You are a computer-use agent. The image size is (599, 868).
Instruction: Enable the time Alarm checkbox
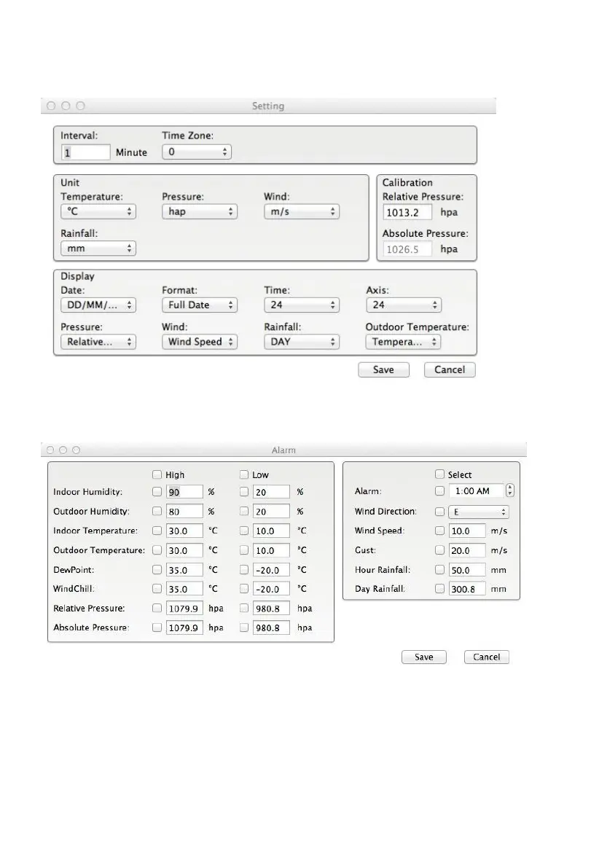pyautogui.click(x=439, y=491)
